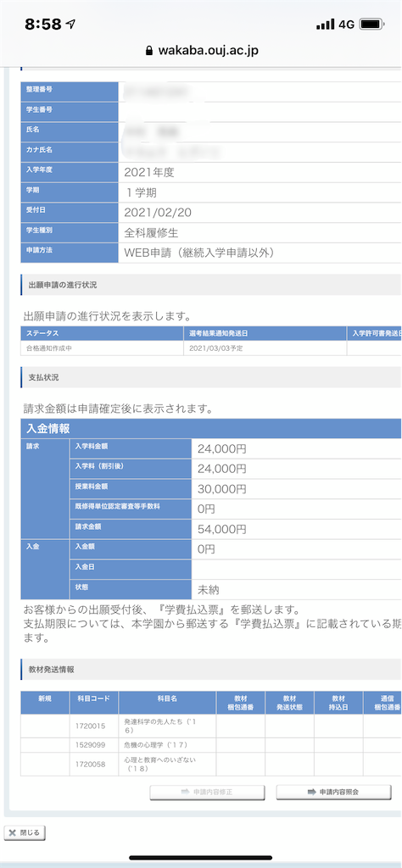The image size is (402, 868).
Task: Click the 教材持込日 column header
Action: coord(338,703)
